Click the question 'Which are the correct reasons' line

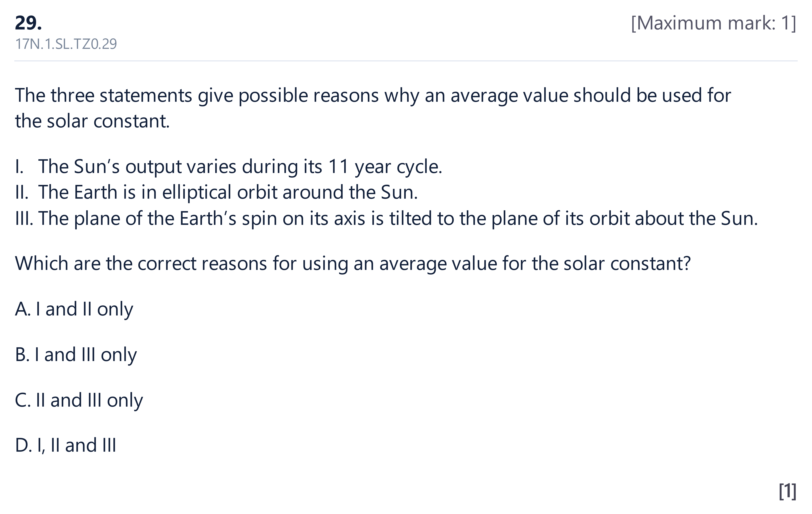point(353,263)
